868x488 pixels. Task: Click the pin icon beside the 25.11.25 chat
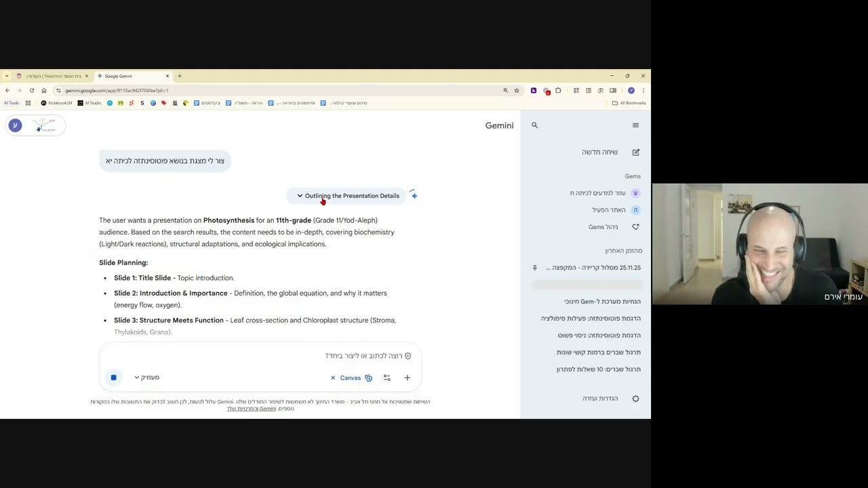coord(534,268)
